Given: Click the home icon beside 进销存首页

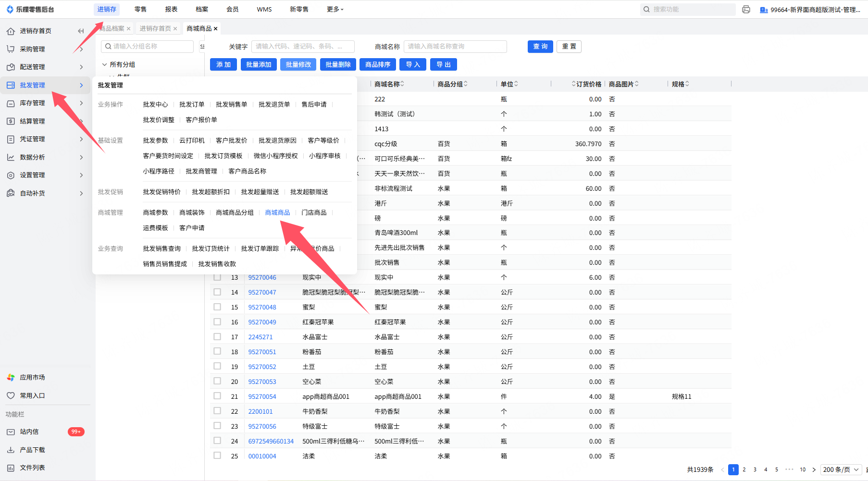Looking at the screenshot, I should coord(11,31).
